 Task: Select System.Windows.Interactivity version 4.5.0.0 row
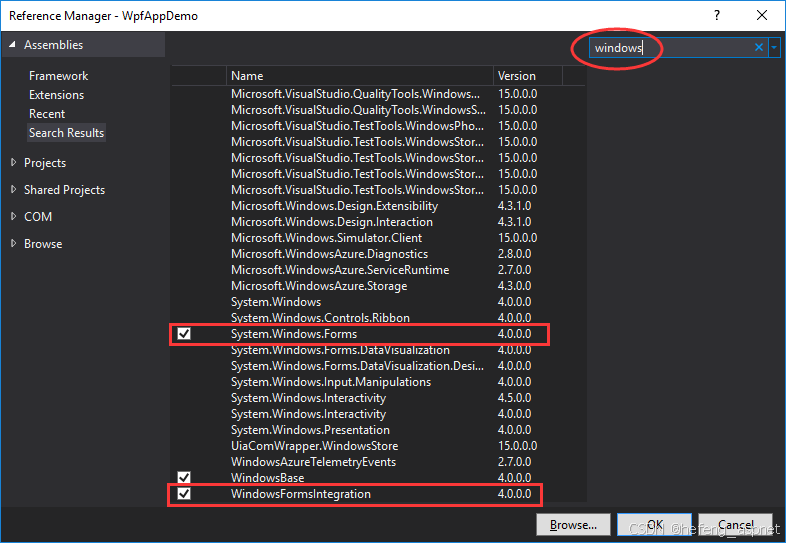378,398
